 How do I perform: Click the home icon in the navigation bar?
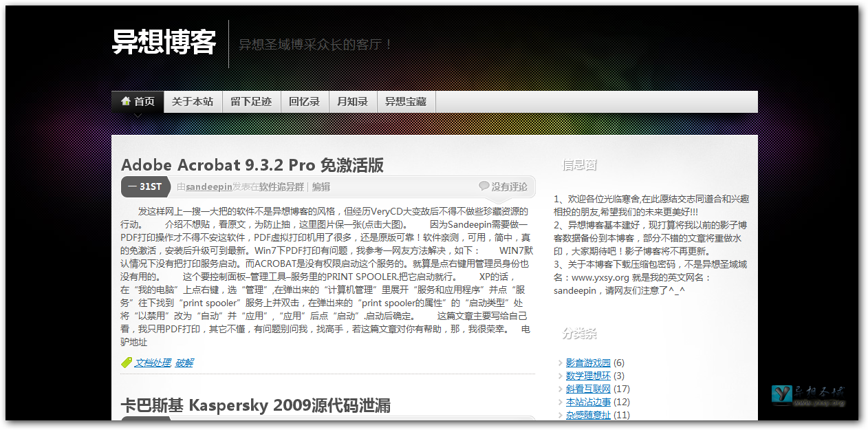[126, 101]
